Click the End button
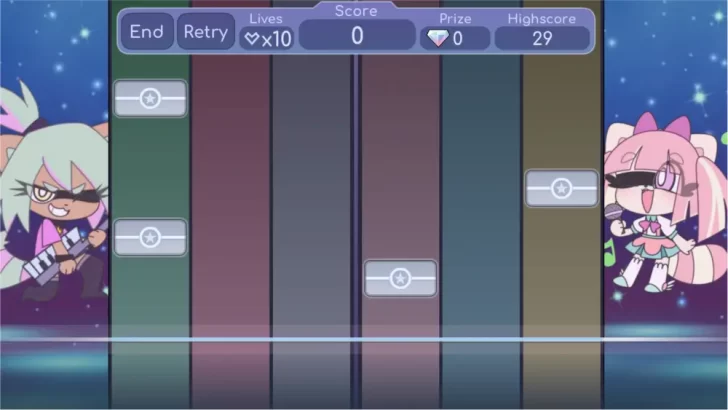Screen dimensions: 728x410 (x=146, y=32)
